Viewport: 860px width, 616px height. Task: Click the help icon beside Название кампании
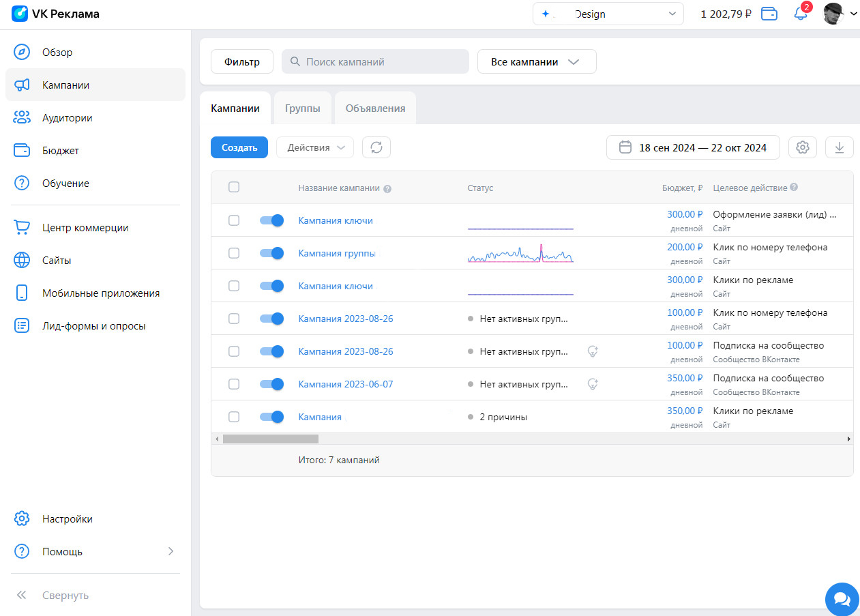click(387, 188)
